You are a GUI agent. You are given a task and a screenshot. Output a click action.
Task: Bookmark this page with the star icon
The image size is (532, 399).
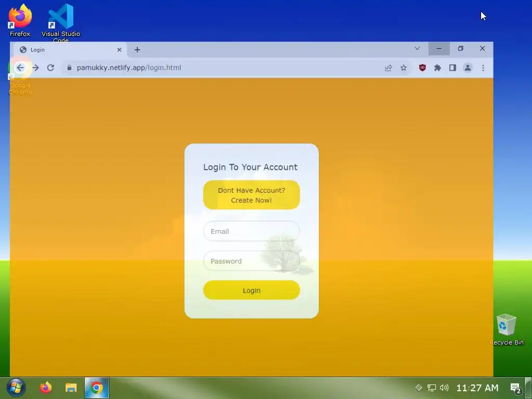403,68
